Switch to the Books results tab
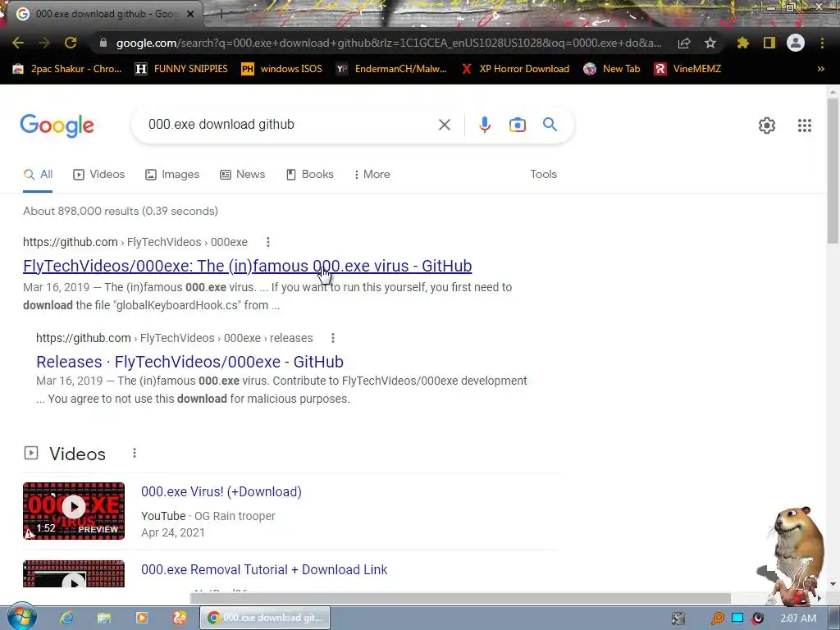This screenshot has height=630, width=840. [x=309, y=175]
